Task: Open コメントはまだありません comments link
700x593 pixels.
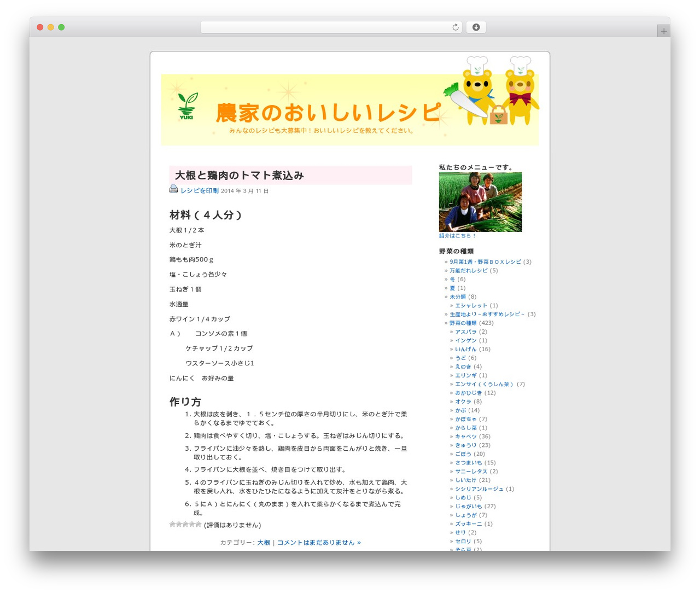Action: (319, 543)
